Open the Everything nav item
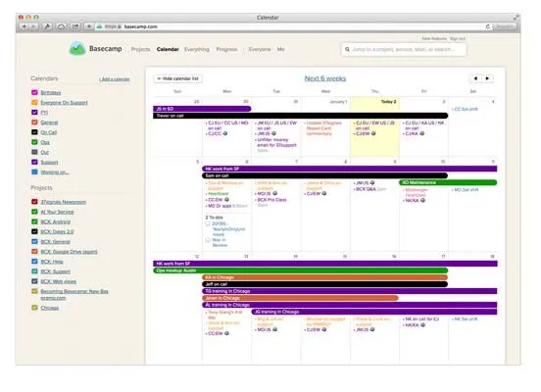The height and width of the screenshot is (392, 541). point(197,49)
